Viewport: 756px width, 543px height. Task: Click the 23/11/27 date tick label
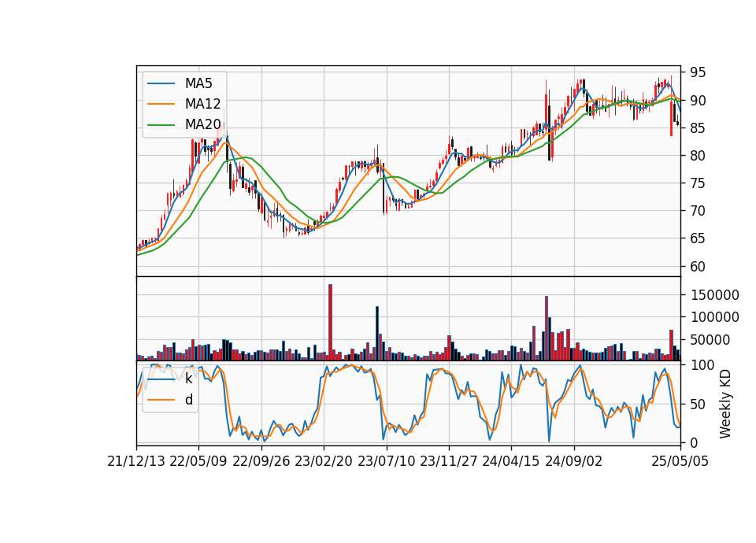point(449,461)
